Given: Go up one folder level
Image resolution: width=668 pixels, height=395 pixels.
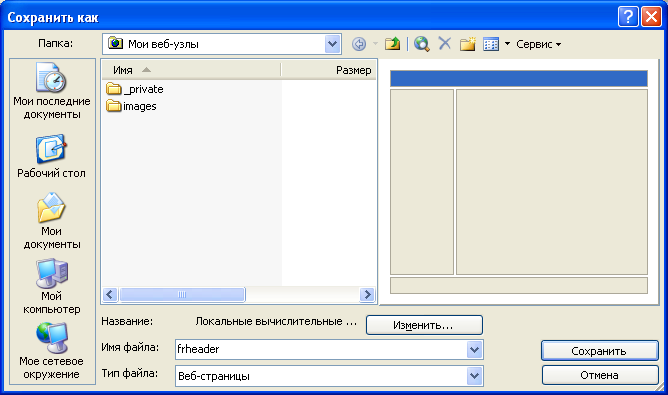Looking at the screenshot, I should [392, 43].
